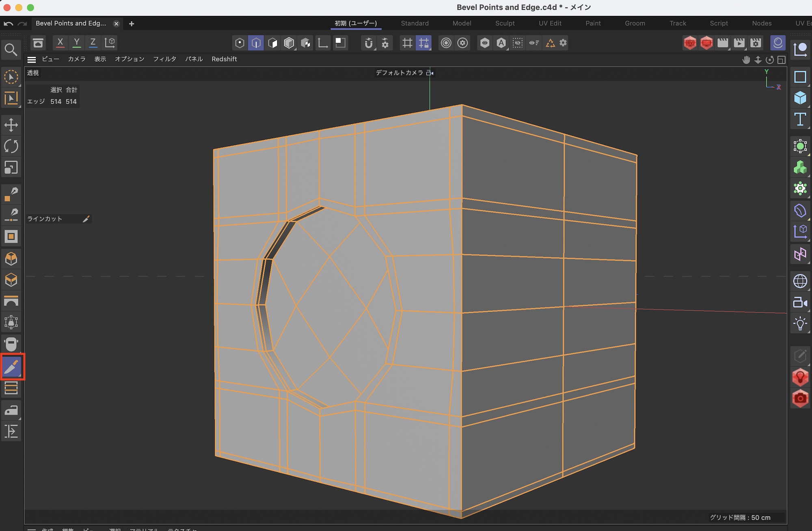Switch to Points mode
Screen dimensions: 812x531
(240, 43)
